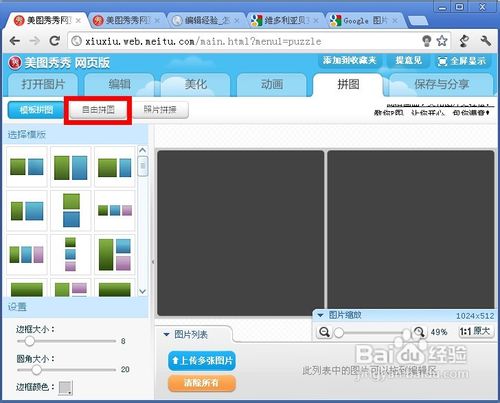
Task: Click the 添加到收藏夹 button
Action: 349,61
